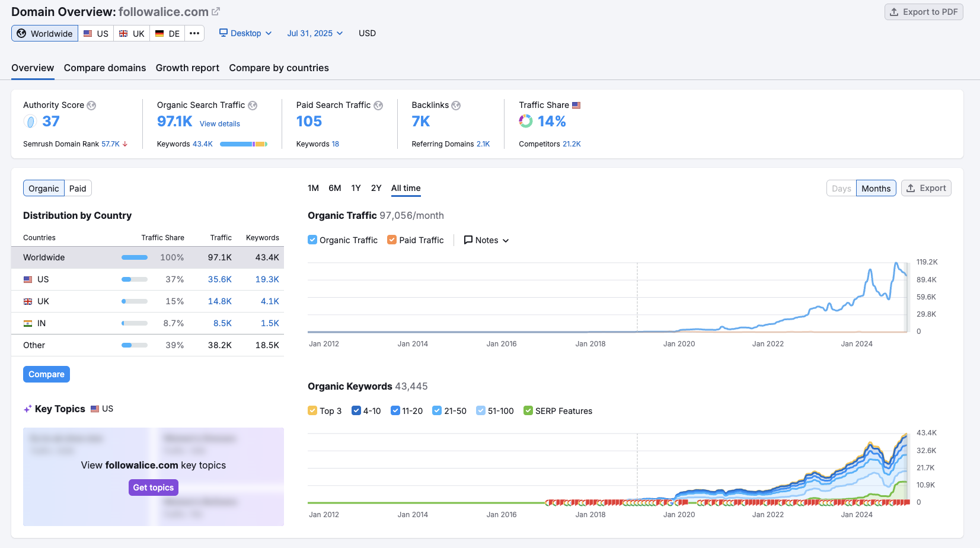The height and width of the screenshot is (548, 980).
Task: Open Competitors 21.2K link
Action: click(x=572, y=144)
